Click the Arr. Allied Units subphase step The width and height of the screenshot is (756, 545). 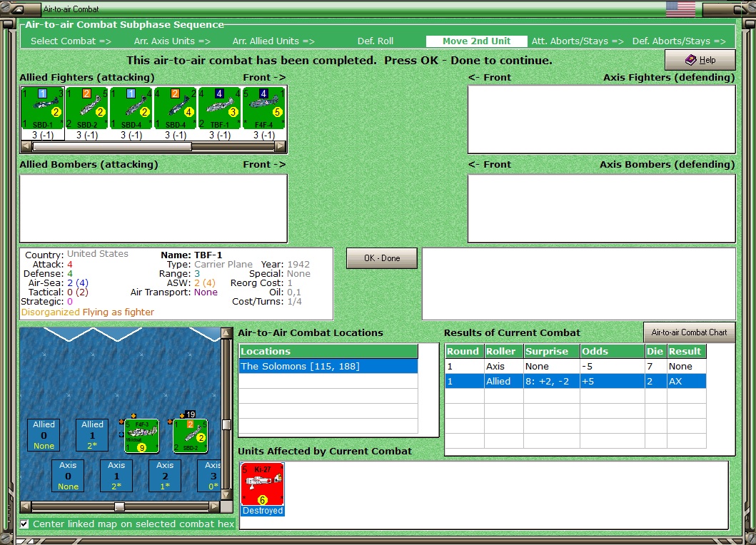[273, 41]
